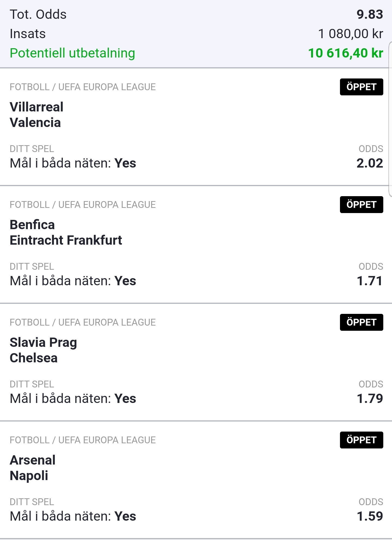Click the total odds 9.83 value
392x540 pixels.
[x=370, y=14]
